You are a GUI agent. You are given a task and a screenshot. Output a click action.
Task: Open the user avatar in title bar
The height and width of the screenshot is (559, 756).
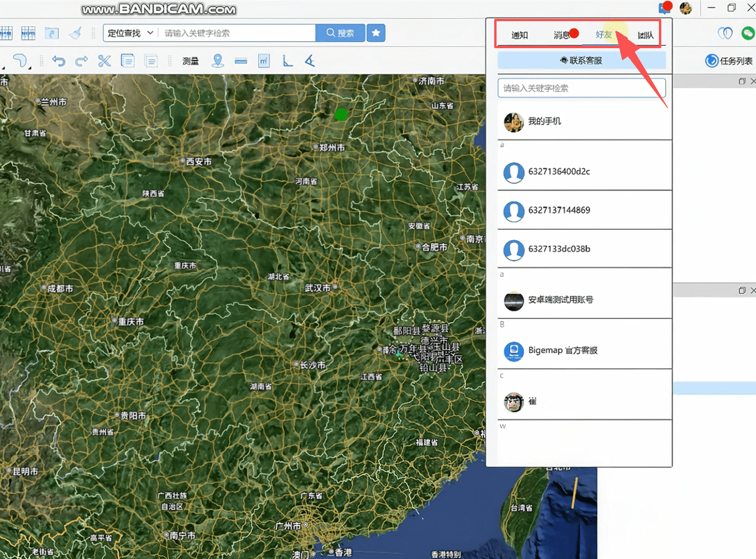685,8
